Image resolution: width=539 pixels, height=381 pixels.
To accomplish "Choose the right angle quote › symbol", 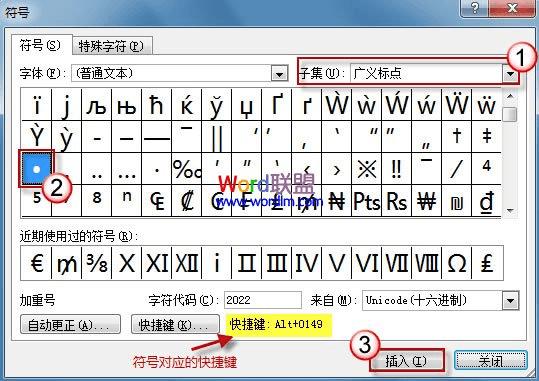I will tap(337, 168).
